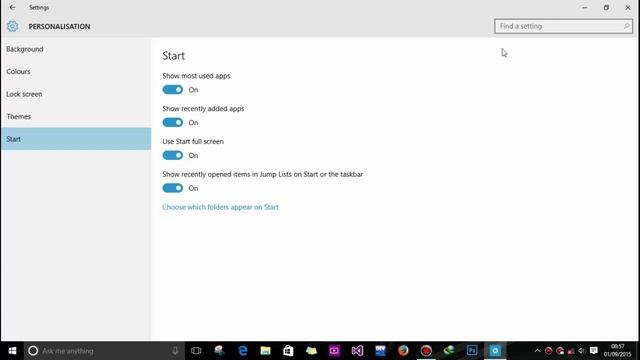Screen dimensions: 640x360
Task: Switch to the Settings app taskbar icon
Action: pyautogui.click(x=495, y=351)
